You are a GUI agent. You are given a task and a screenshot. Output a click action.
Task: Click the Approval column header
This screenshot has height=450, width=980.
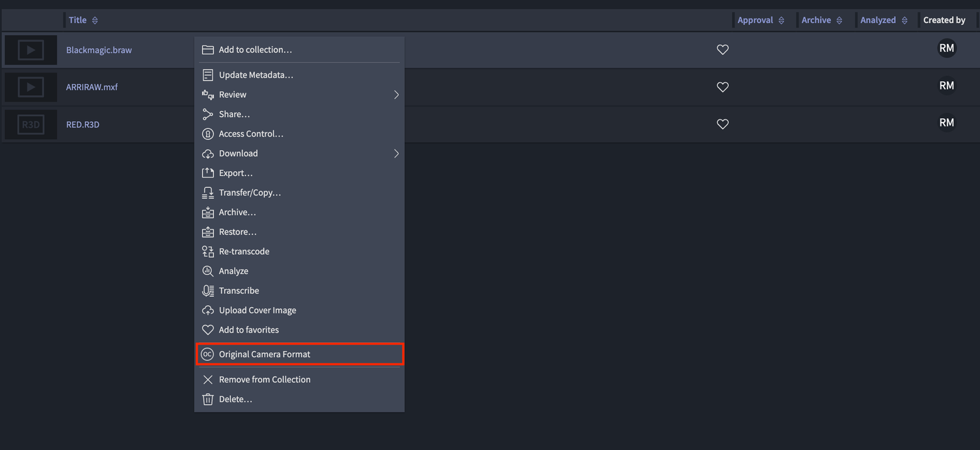pyautogui.click(x=755, y=20)
